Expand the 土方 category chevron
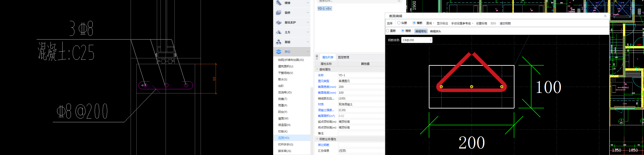The width and height of the screenshot is (644, 155). (x=308, y=32)
